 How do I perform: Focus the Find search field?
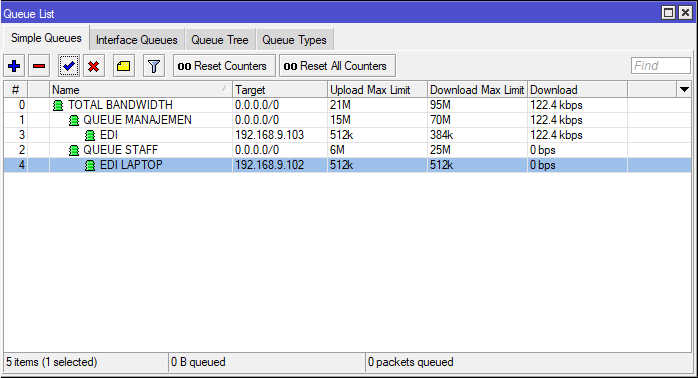(x=661, y=66)
